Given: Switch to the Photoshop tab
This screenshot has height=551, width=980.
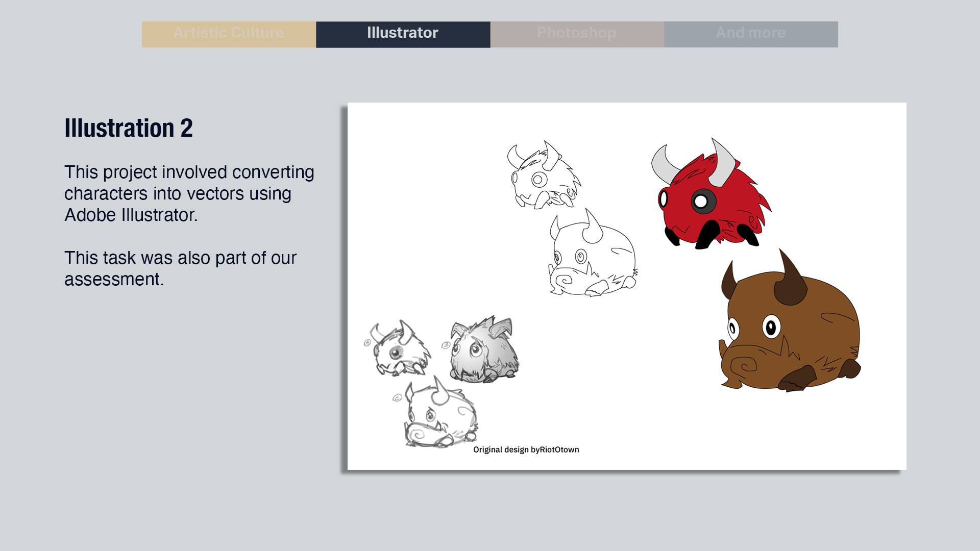Looking at the screenshot, I should click(577, 34).
